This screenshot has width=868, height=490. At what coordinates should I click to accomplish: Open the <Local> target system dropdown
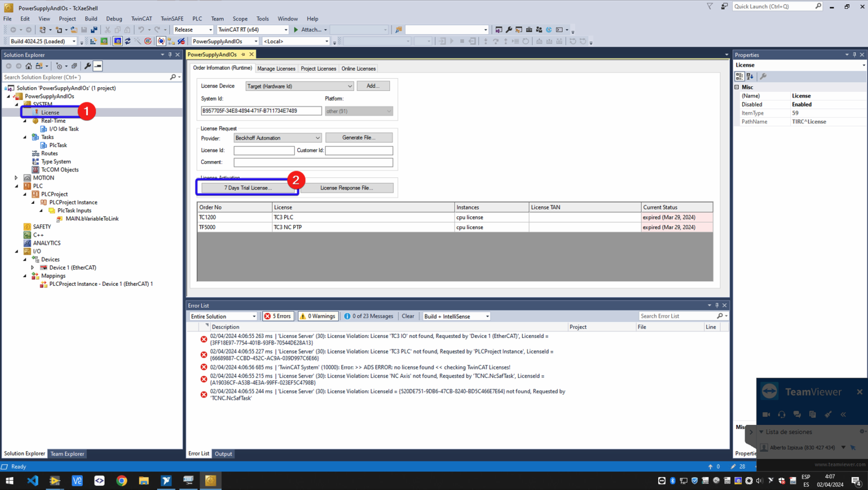pyautogui.click(x=296, y=41)
